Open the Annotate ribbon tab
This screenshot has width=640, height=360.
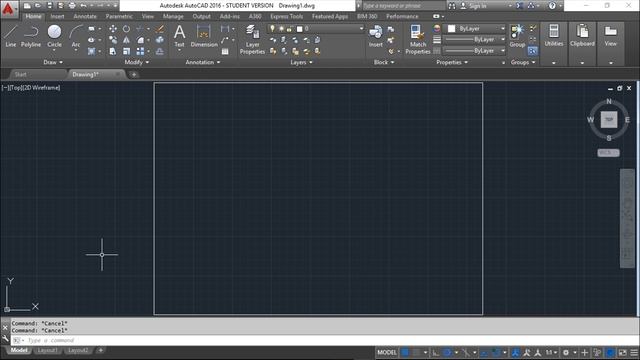[x=85, y=16]
